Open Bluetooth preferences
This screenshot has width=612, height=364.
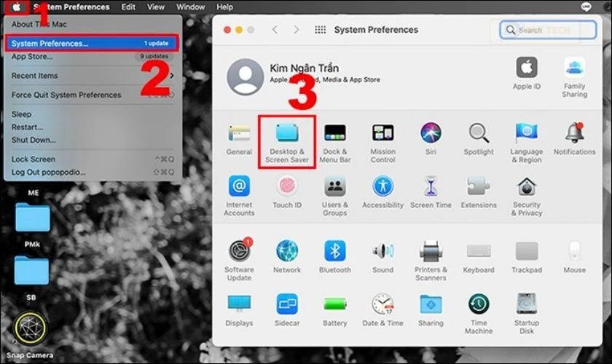point(335,257)
